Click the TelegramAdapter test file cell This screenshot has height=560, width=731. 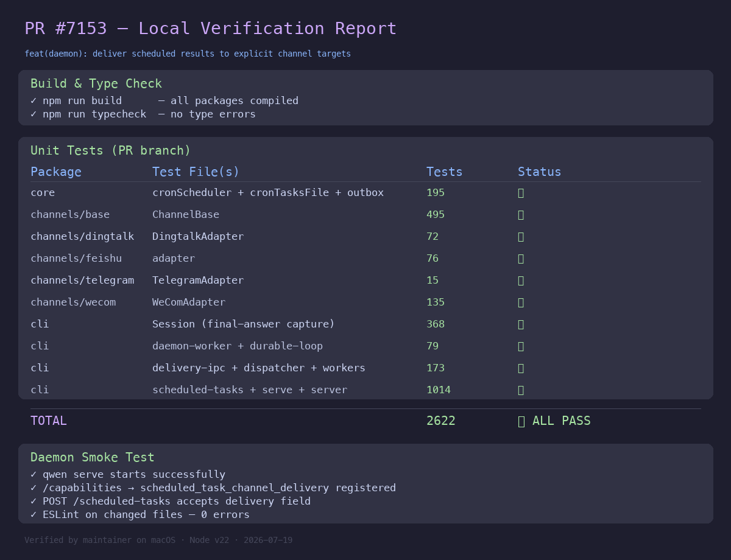pyautogui.click(x=198, y=280)
